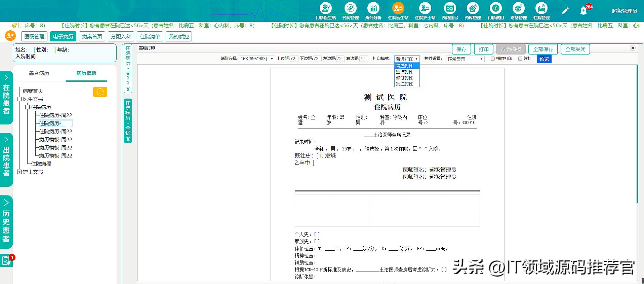Select 整洁打印 option in dropdown list

pyautogui.click(x=407, y=72)
